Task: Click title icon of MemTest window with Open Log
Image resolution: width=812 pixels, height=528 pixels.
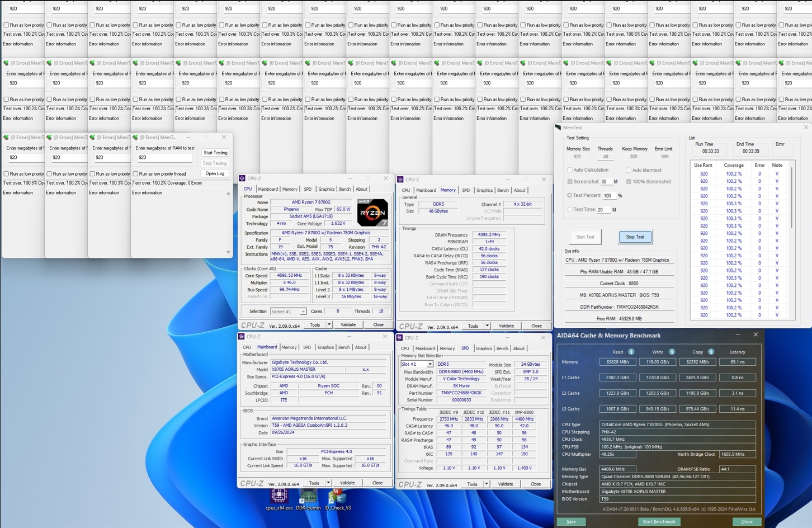Action: click(135, 137)
